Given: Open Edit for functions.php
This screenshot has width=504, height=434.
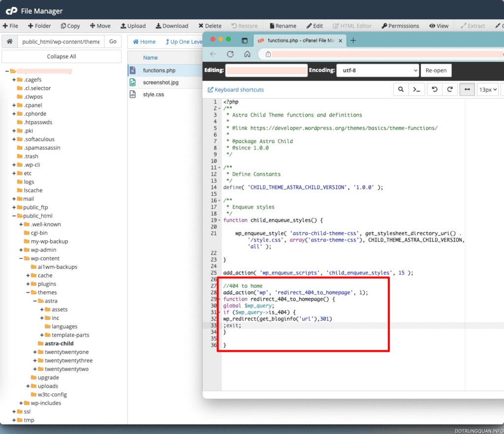Looking at the screenshot, I should (315, 26).
